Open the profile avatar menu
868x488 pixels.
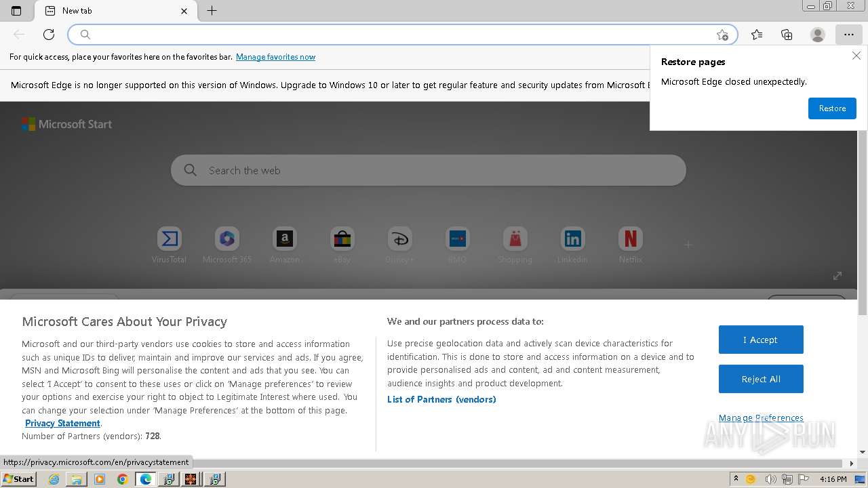818,35
